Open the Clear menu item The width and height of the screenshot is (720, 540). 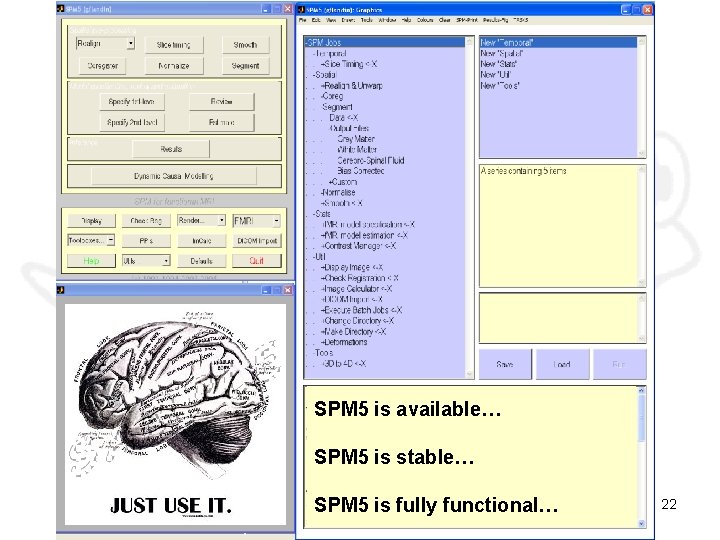[444, 20]
